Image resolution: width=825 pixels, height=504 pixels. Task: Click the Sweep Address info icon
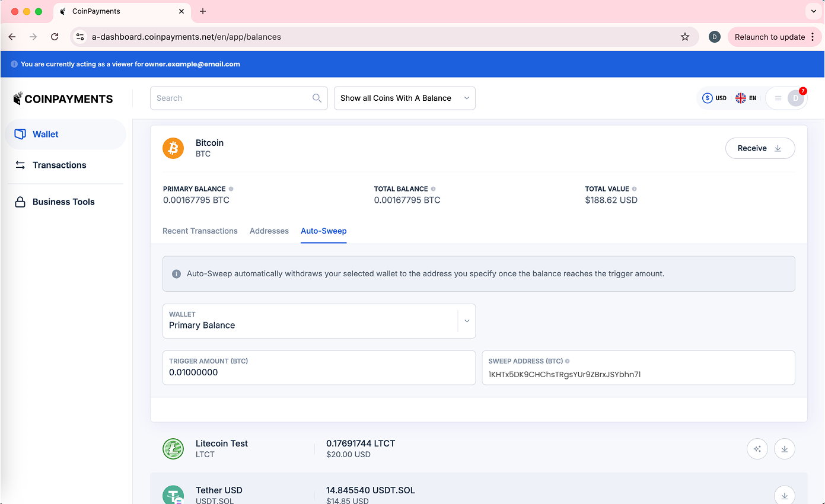(568, 361)
